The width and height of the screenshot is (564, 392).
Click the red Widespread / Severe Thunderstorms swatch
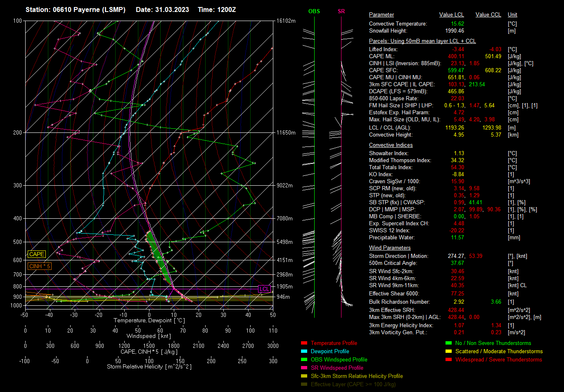(448, 360)
